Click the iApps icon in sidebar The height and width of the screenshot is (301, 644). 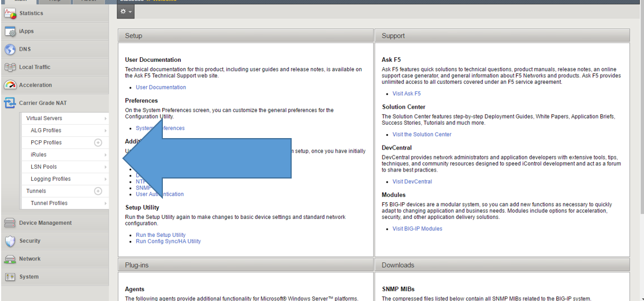click(10, 31)
